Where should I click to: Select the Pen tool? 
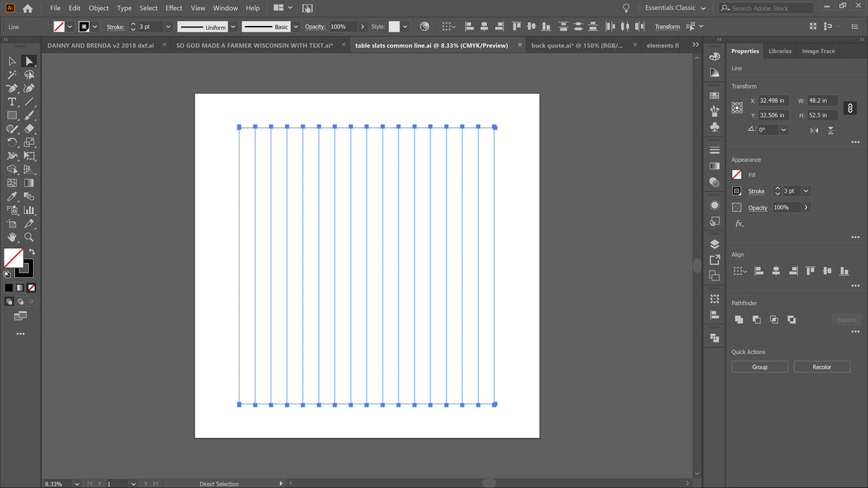click(12, 88)
